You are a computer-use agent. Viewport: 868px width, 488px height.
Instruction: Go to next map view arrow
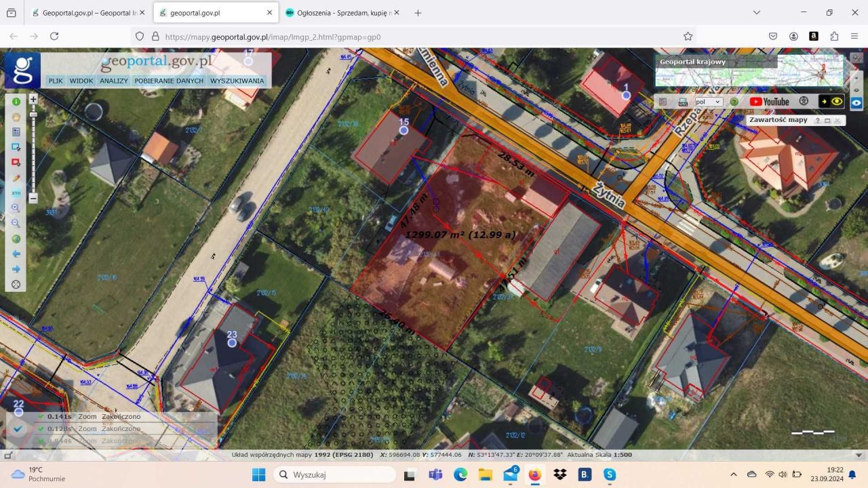coord(16,269)
